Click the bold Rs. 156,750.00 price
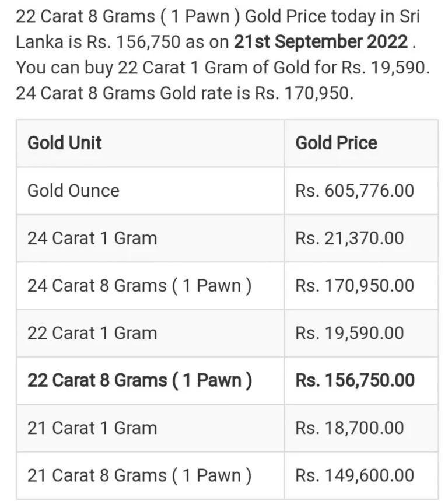The height and width of the screenshot is (501, 448). click(355, 380)
